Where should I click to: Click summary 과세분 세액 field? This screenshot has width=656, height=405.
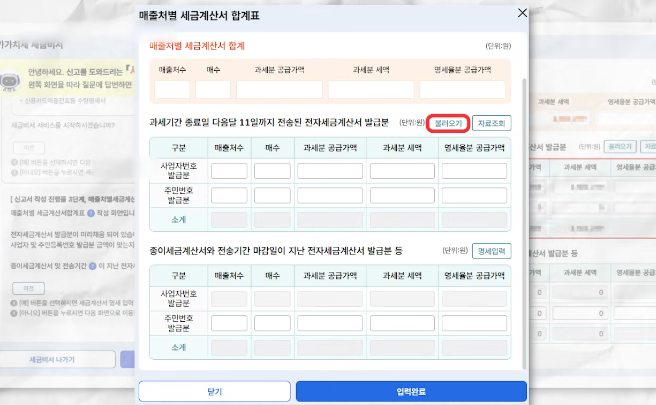pyautogui.click(x=371, y=90)
